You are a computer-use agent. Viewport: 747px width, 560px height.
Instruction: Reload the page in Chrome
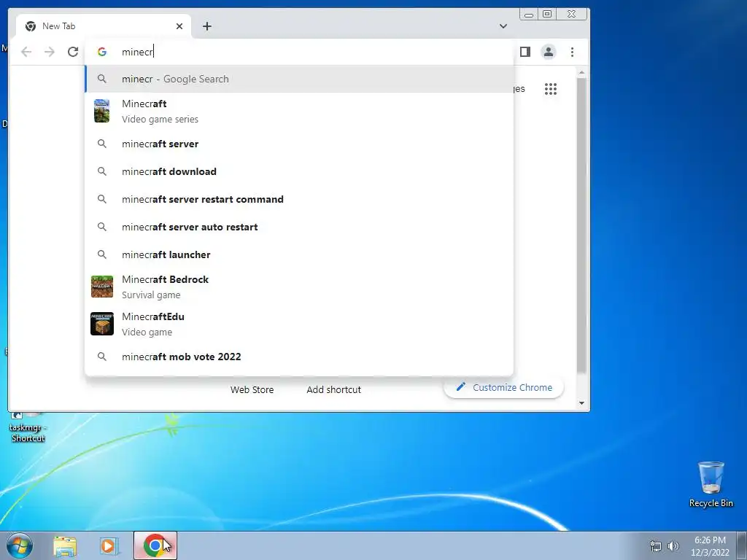[73, 52]
